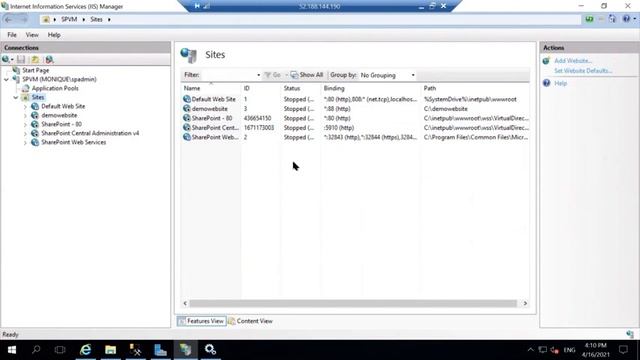Click the Set Website Defaults link
Image resolution: width=640 pixels, height=360 pixels.
click(583, 71)
